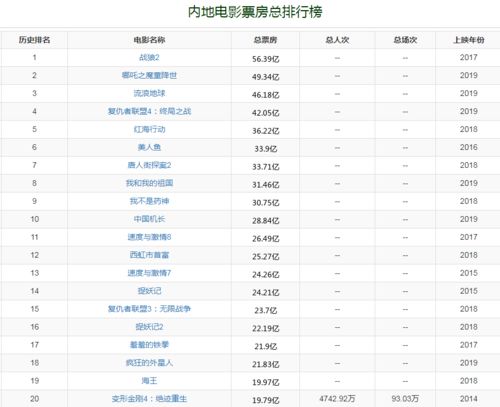Image resolution: width=500 pixels, height=407 pixels.
Task: Click the page title 内地电影票房总排行榜
Action: pos(255,12)
